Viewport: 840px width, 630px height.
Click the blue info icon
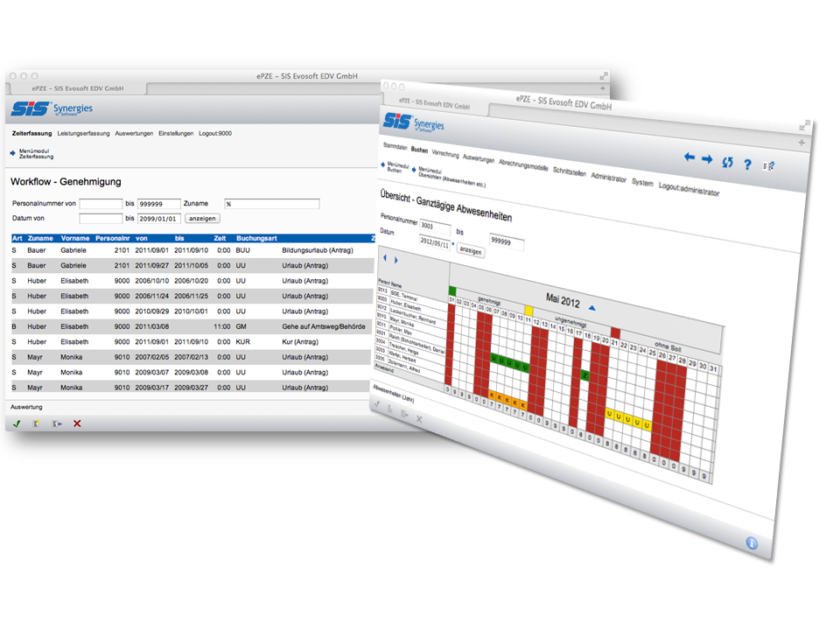pyautogui.click(x=752, y=543)
